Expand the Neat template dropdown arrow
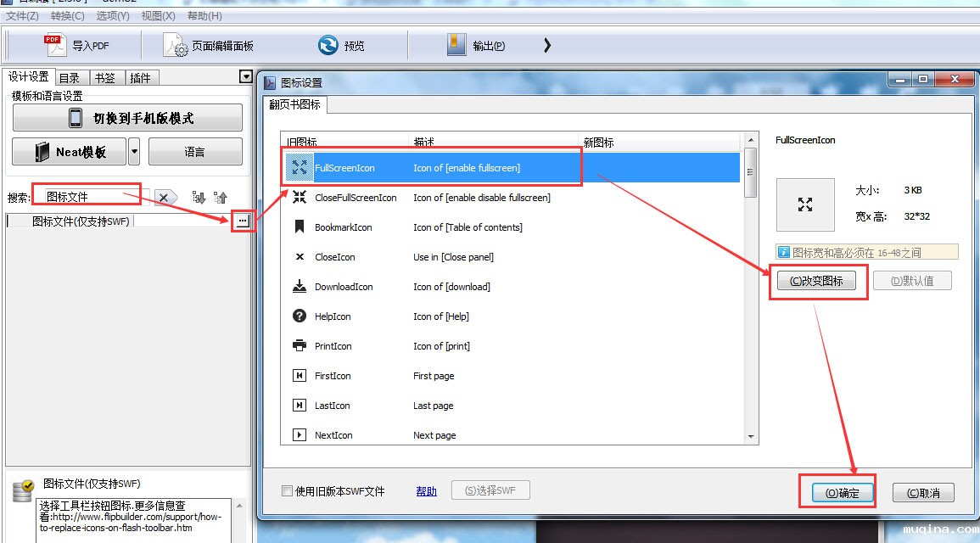 pos(134,153)
